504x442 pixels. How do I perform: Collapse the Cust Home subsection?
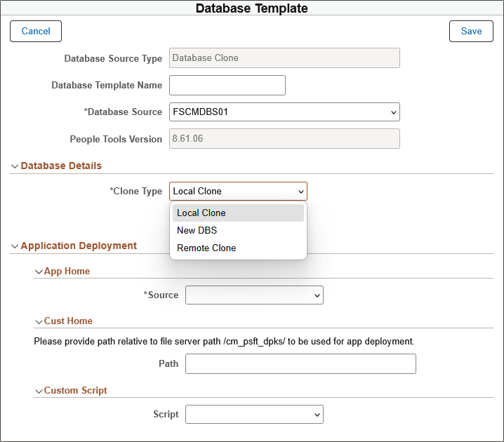39,321
